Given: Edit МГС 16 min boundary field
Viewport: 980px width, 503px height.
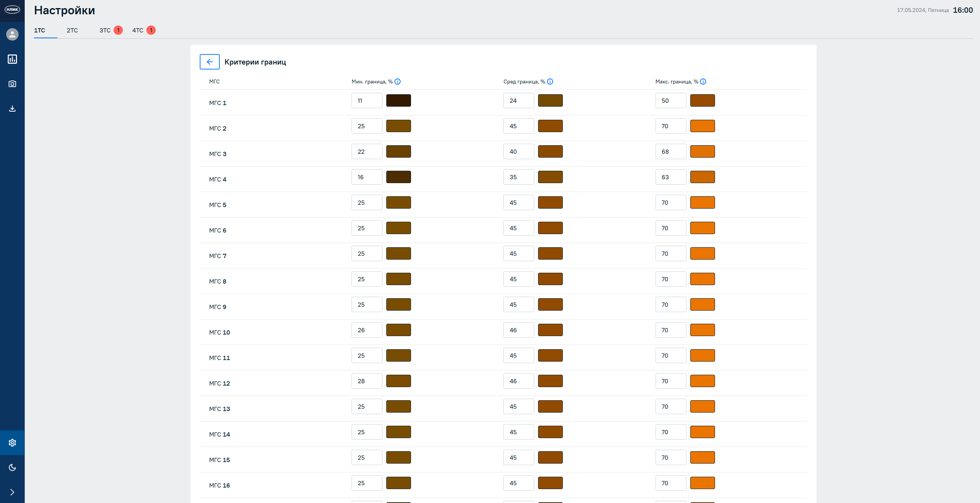Looking at the screenshot, I should point(367,483).
